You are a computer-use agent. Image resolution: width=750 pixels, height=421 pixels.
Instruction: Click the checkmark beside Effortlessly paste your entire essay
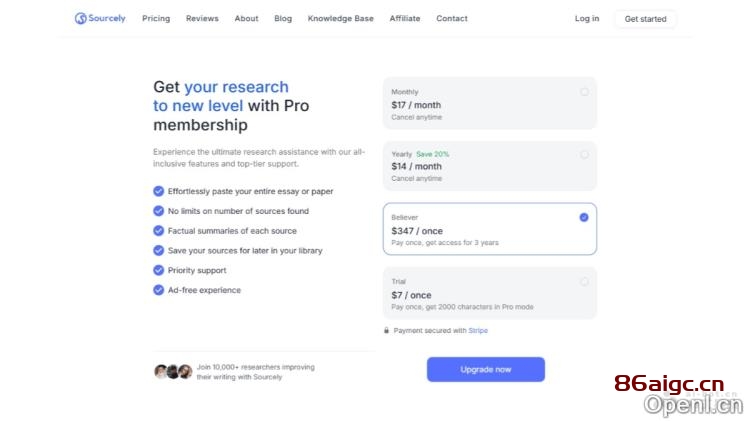pos(158,191)
